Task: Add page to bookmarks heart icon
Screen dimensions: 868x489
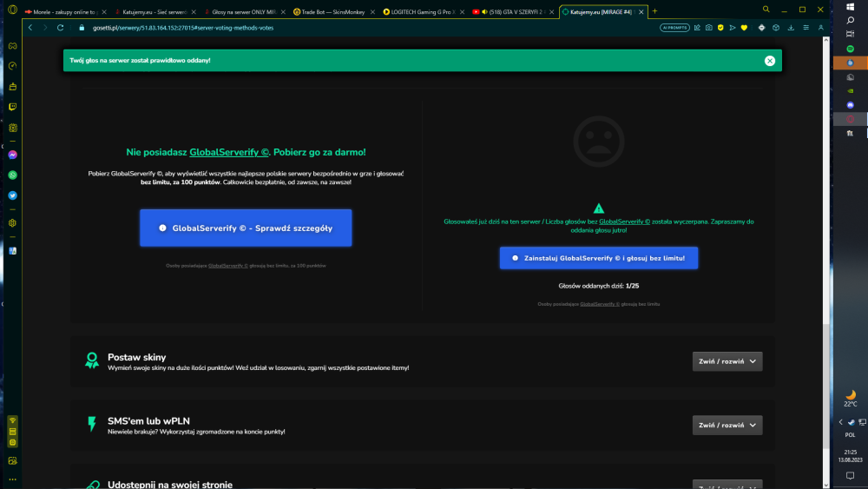Action: click(x=744, y=28)
